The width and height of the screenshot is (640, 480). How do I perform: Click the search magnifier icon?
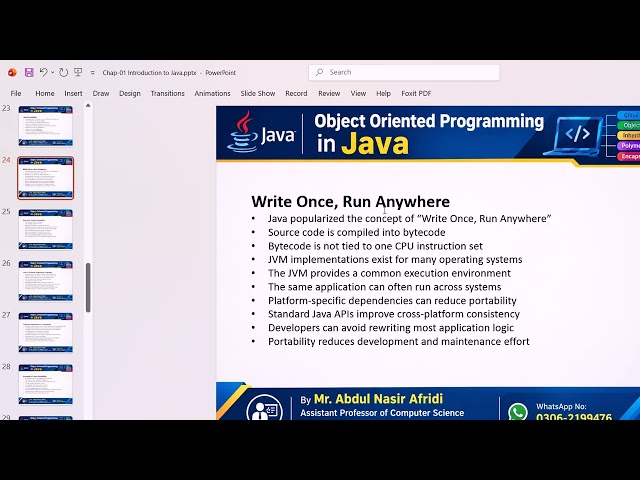[319, 72]
